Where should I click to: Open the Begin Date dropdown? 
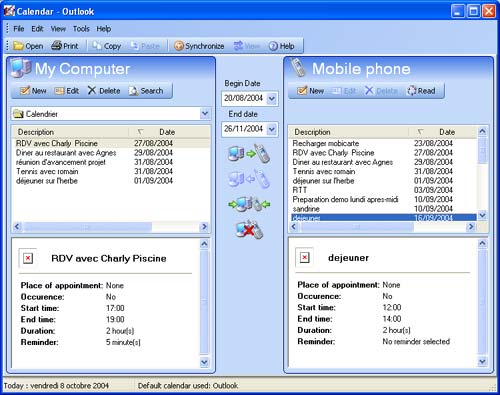click(272, 98)
